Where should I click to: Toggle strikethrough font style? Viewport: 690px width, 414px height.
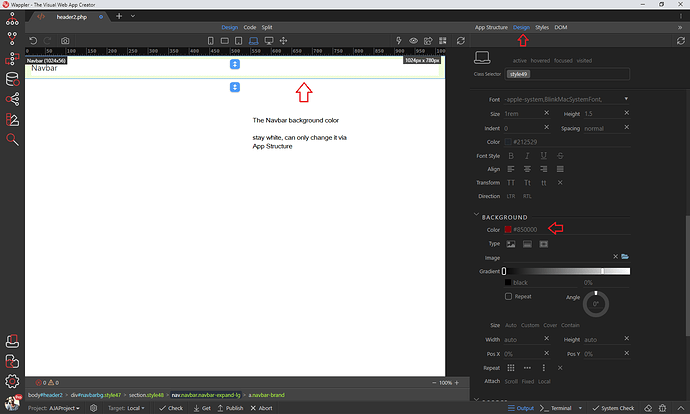pyautogui.click(x=560, y=156)
